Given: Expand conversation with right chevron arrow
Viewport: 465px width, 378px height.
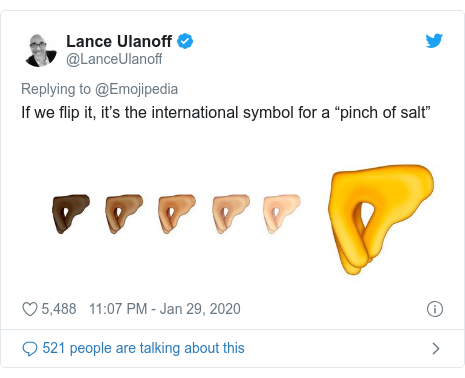Looking at the screenshot, I should 436,348.
